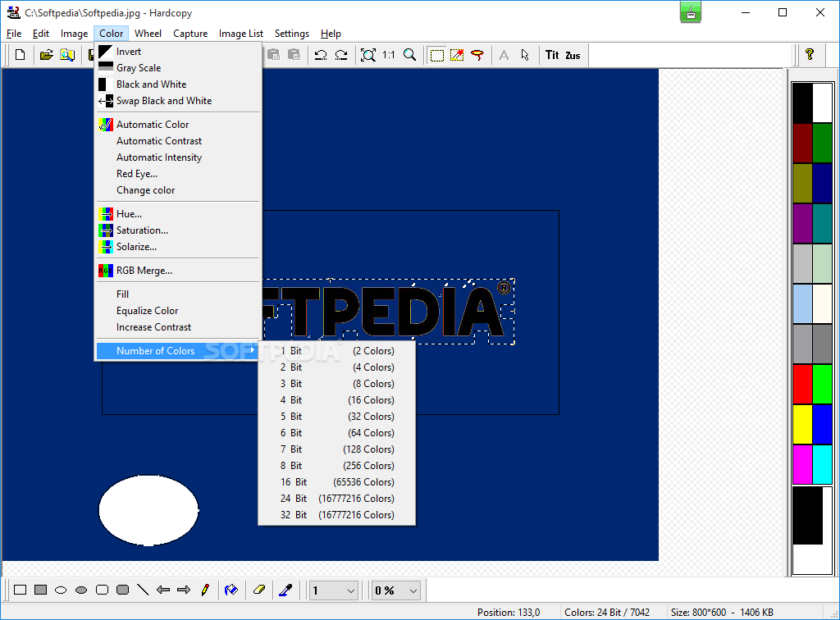The width and height of the screenshot is (840, 620).
Task: Select the empty rounded rectangle tool
Action: point(102,590)
